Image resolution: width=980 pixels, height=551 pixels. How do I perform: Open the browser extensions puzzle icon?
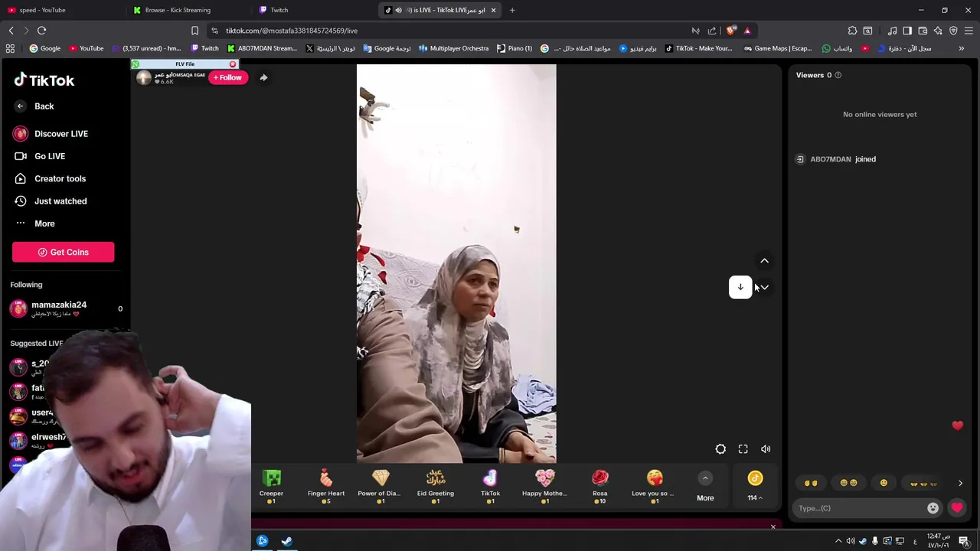(x=852, y=31)
